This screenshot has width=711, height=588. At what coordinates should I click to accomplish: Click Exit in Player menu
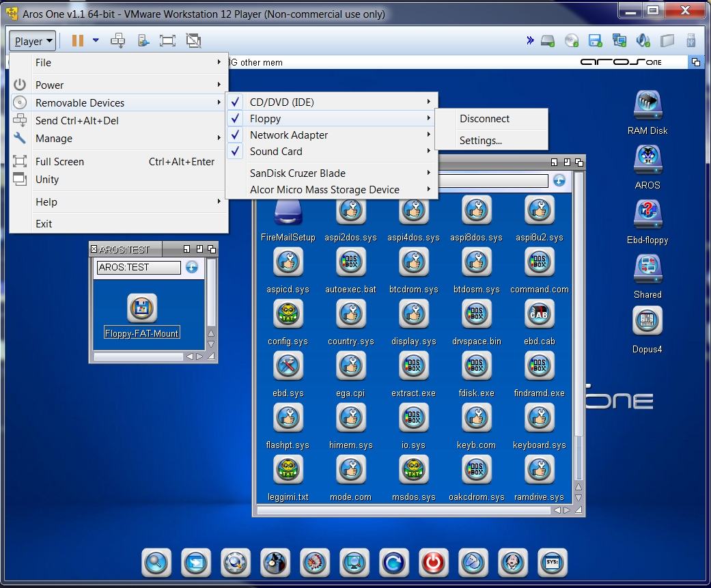pyautogui.click(x=44, y=224)
